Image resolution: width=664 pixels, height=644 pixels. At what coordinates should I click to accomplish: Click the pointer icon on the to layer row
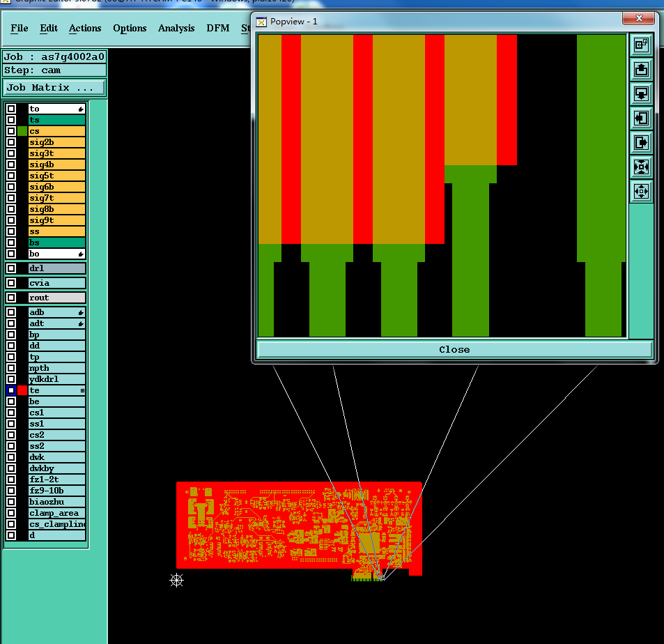[81, 109]
